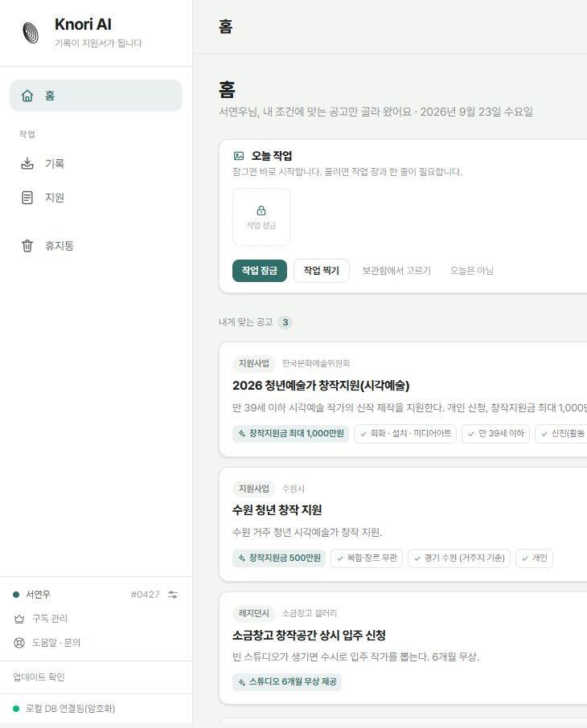Open the 지원 sidebar item

[x=96, y=198]
